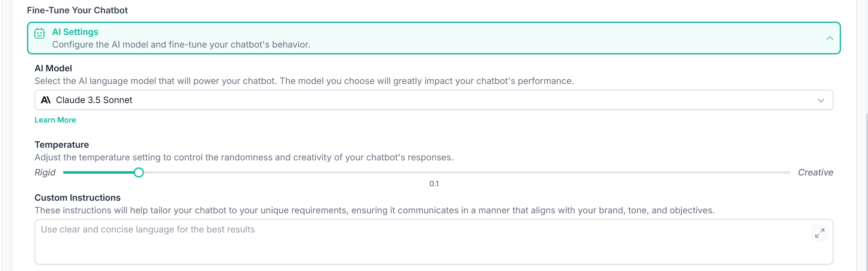Click the Rigid label at the slider start
The width and height of the screenshot is (868, 271).
pos(45,173)
